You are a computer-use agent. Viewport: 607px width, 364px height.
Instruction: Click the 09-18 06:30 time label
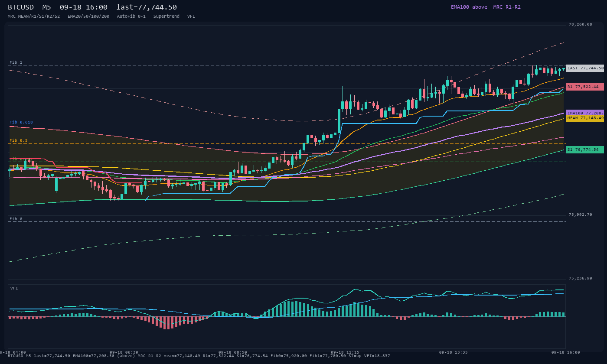click(124, 352)
